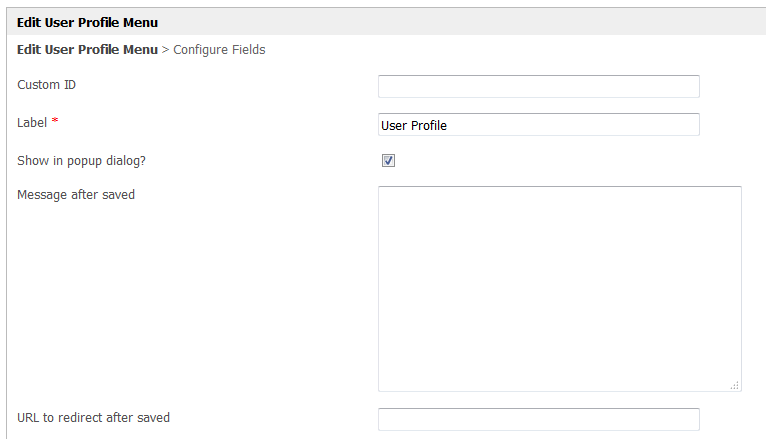Select the Configure Fields breadcrumb step
The width and height of the screenshot is (766, 439).
coord(219,49)
